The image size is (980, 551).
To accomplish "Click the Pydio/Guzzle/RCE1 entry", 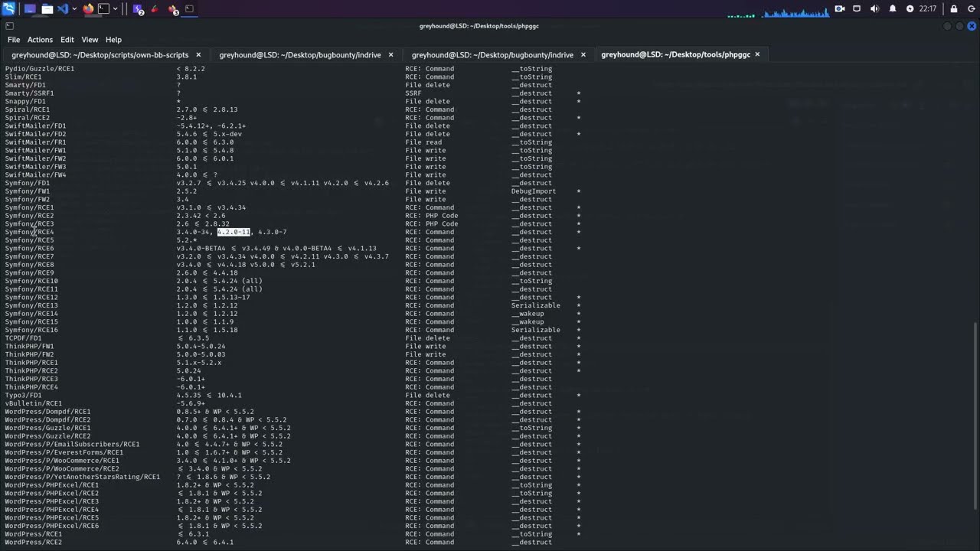I will point(40,69).
